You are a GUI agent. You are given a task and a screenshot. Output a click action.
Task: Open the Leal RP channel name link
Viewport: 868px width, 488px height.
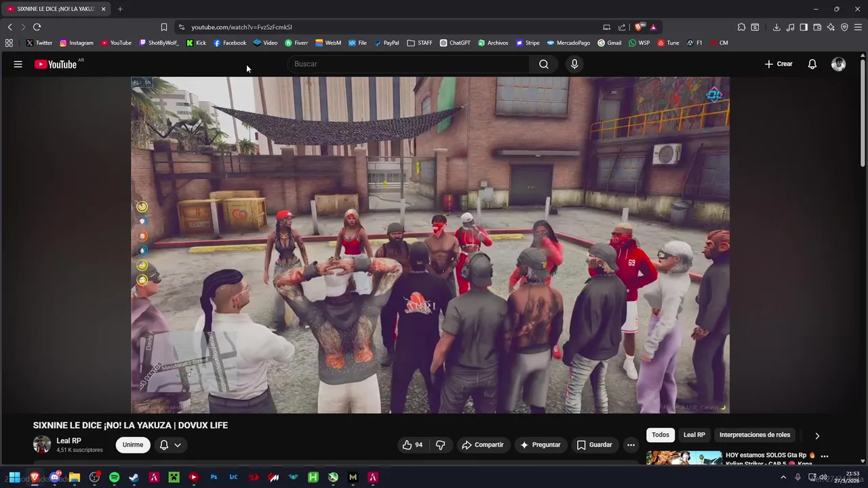click(x=68, y=441)
